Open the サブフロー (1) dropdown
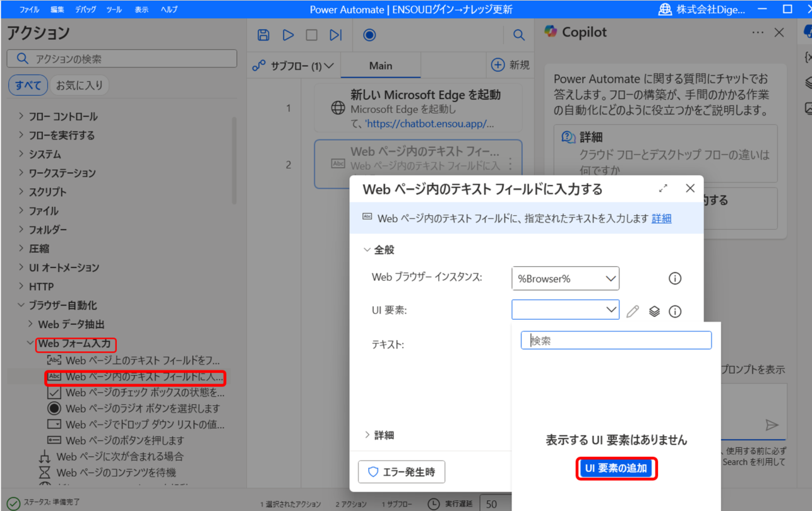Image resolution: width=812 pixels, height=511 pixels. pyautogui.click(x=294, y=66)
